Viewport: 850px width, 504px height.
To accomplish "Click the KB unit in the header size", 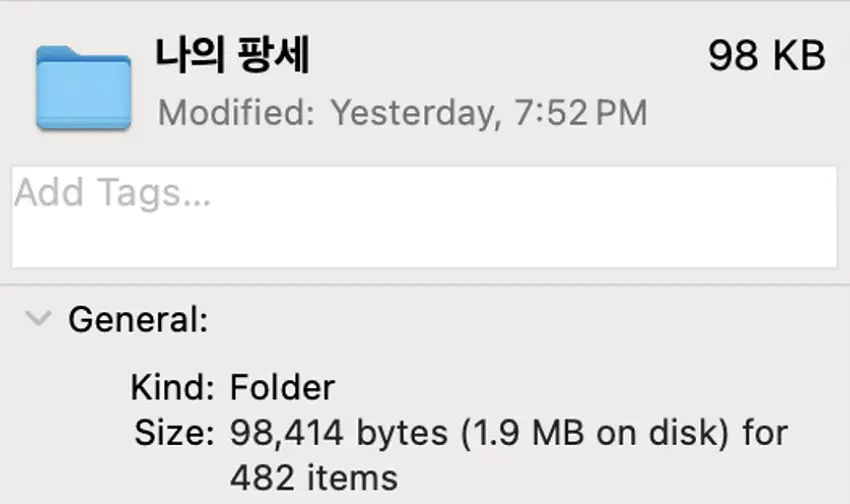I will pyautogui.click(x=799, y=55).
